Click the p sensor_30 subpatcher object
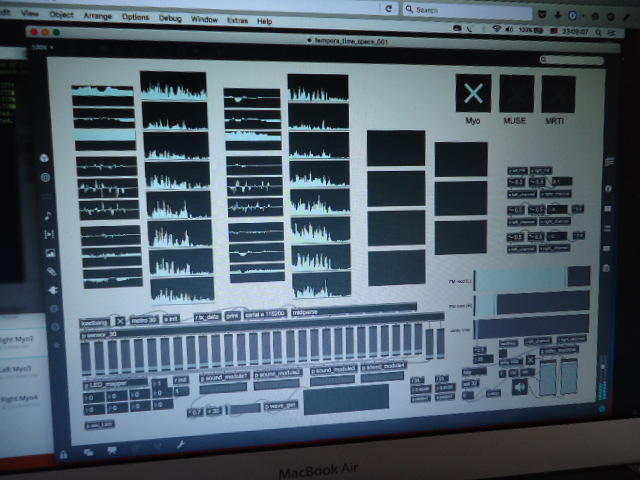This screenshot has width=640, height=480. pyautogui.click(x=262, y=325)
